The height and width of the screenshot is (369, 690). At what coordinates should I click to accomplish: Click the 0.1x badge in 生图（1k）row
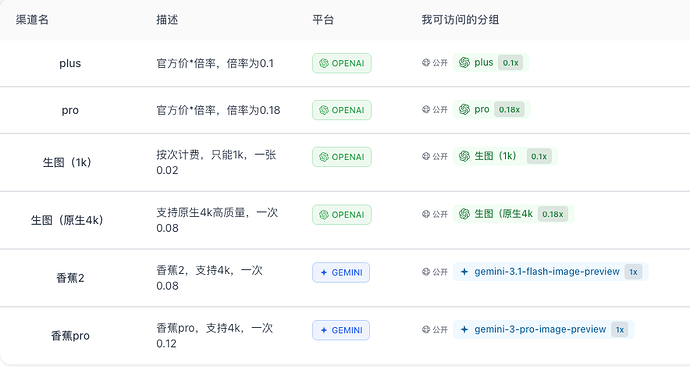(x=539, y=156)
